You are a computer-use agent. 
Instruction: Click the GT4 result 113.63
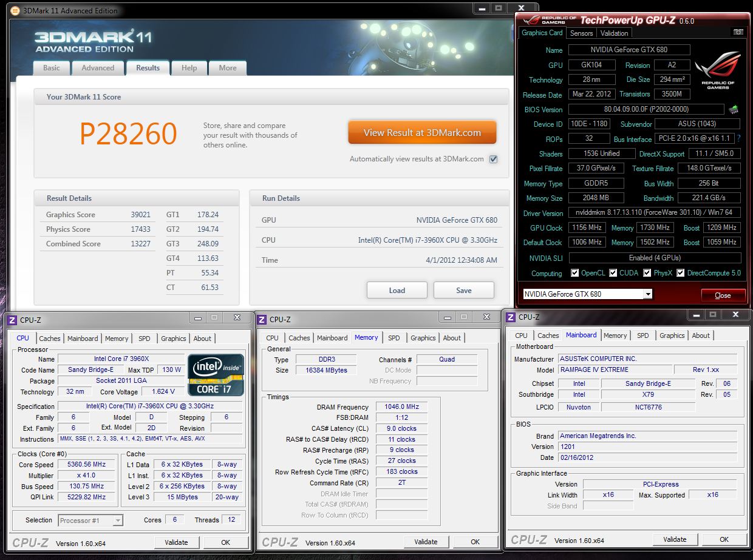[x=208, y=258]
